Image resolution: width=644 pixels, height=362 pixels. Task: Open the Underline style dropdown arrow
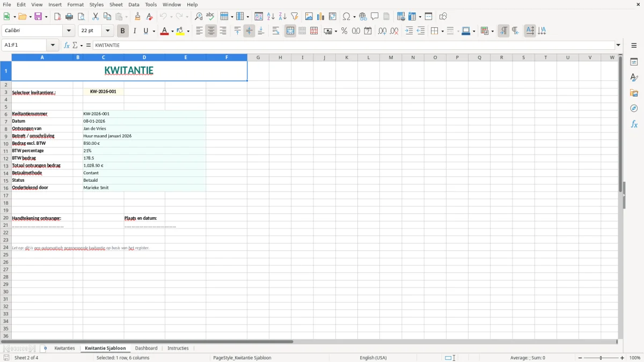click(154, 31)
